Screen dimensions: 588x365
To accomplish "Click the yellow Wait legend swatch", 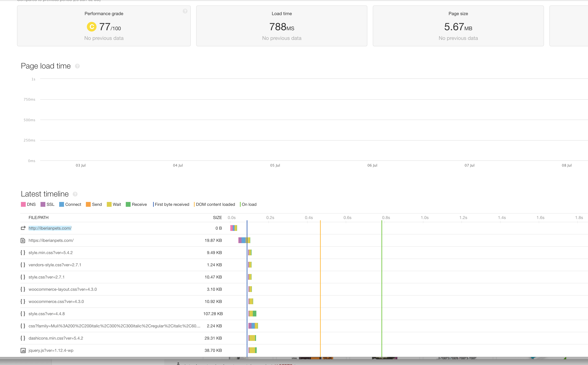I will [x=109, y=205].
